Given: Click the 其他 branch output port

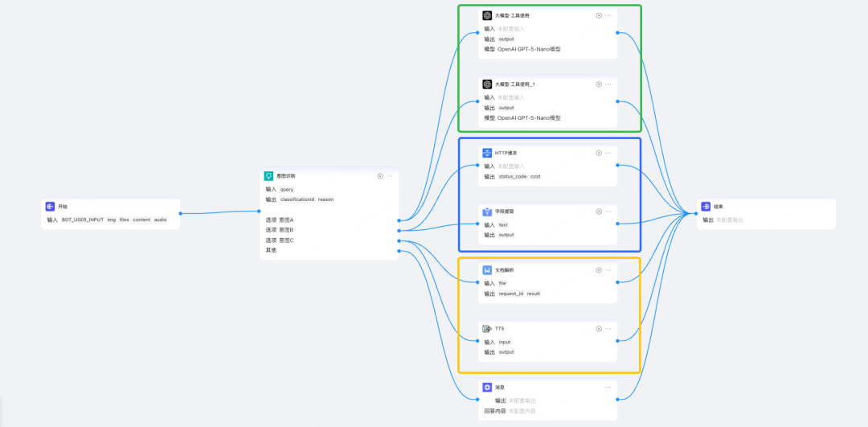Looking at the screenshot, I should point(399,250).
